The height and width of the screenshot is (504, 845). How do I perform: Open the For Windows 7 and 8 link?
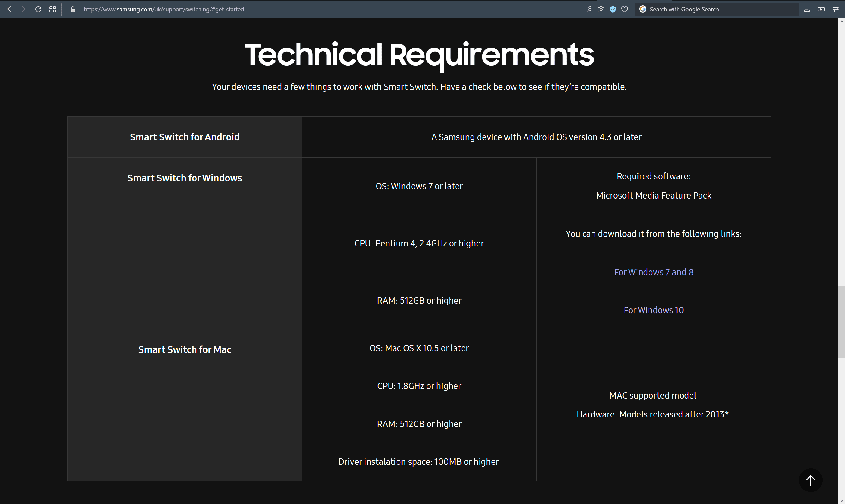coord(654,272)
